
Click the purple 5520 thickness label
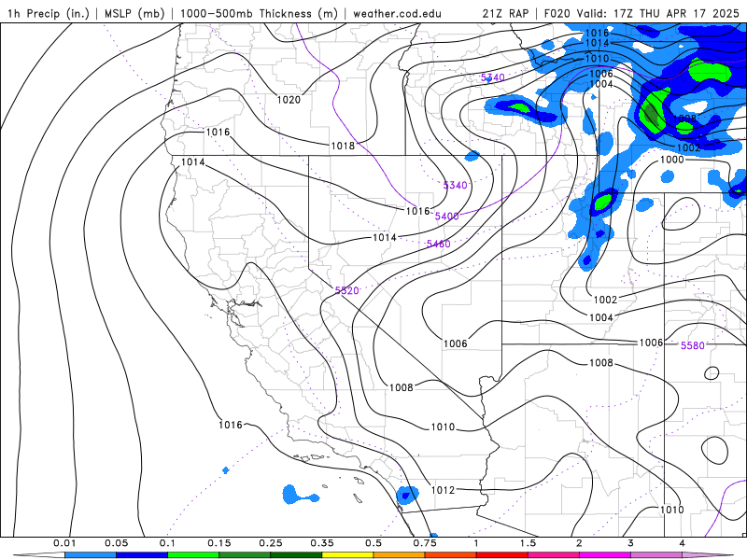(346, 290)
